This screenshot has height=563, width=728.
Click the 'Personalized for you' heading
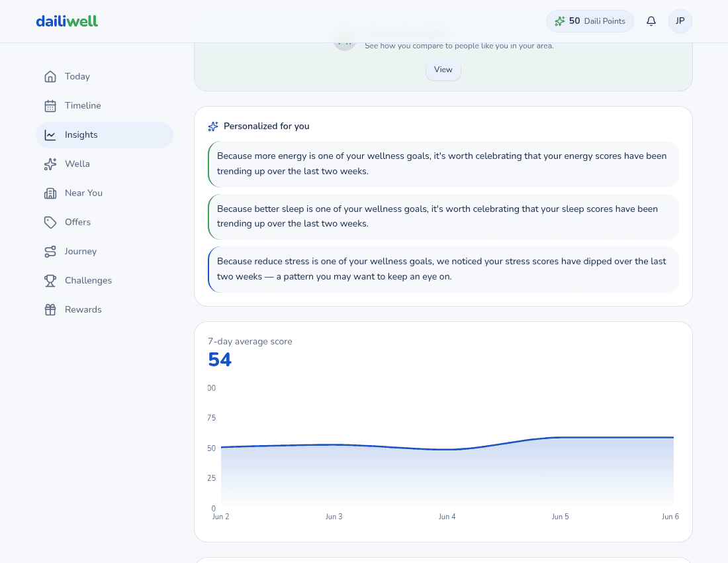click(x=267, y=127)
